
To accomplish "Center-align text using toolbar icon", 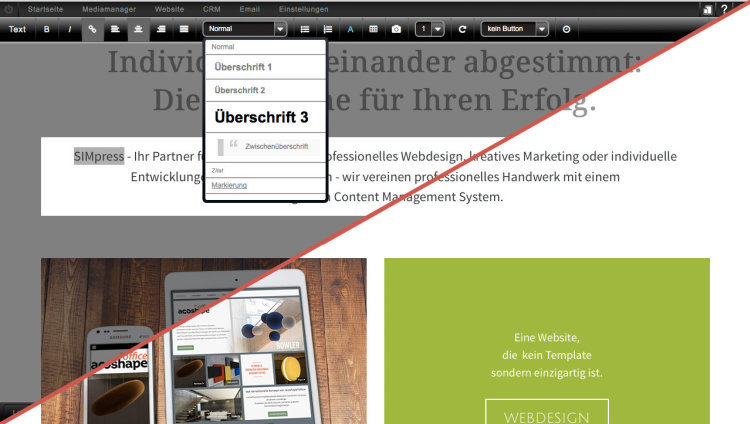I will pyautogui.click(x=138, y=29).
